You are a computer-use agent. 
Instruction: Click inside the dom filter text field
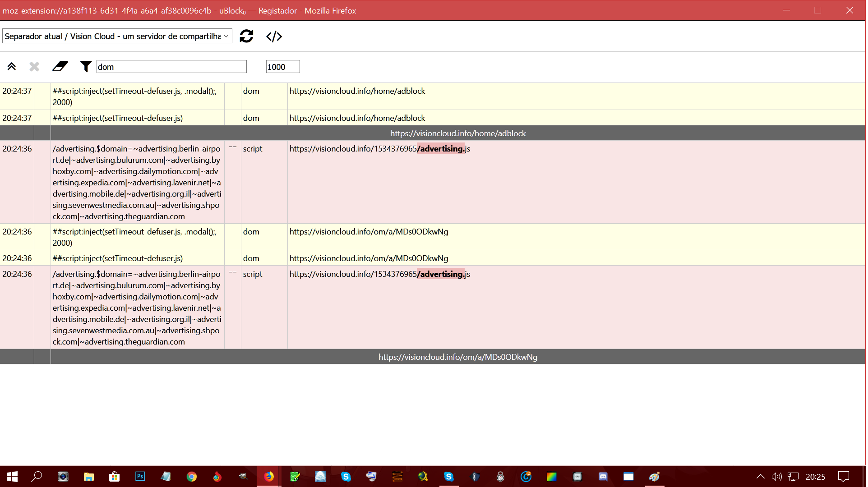click(x=171, y=66)
